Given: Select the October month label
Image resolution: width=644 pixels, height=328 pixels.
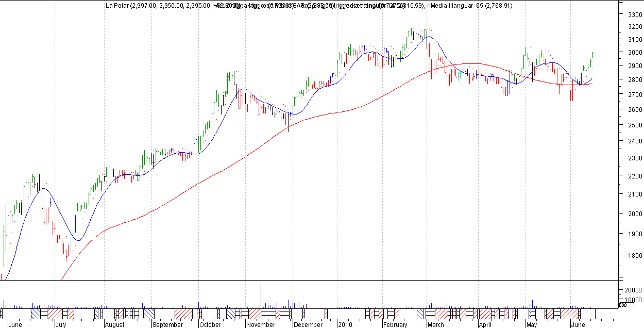Looking at the screenshot, I should coord(210,325).
